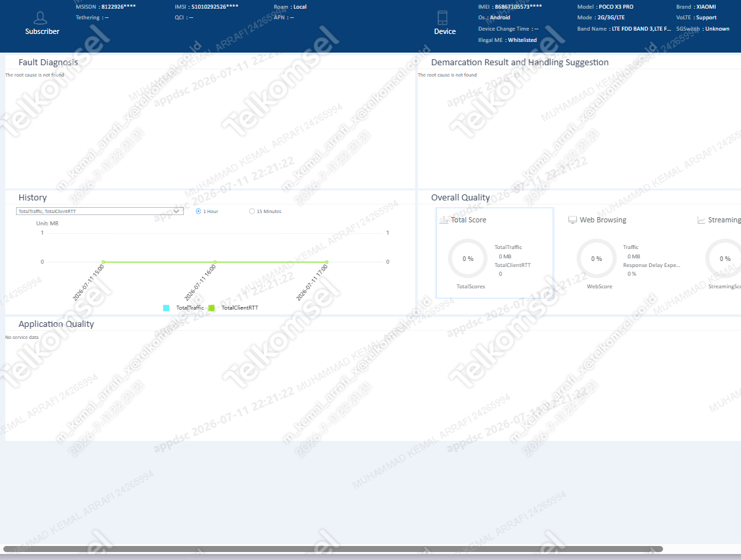The image size is (741, 560).
Task: Click the Illegal ME Whitelisted value
Action: point(522,40)
